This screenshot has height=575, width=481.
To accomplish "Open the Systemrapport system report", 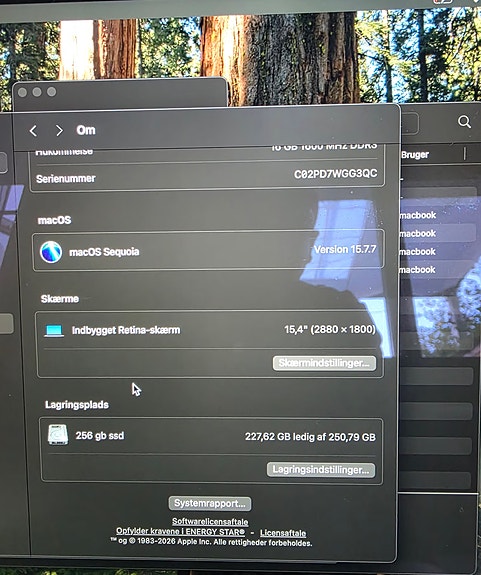I will coord(210,503).
